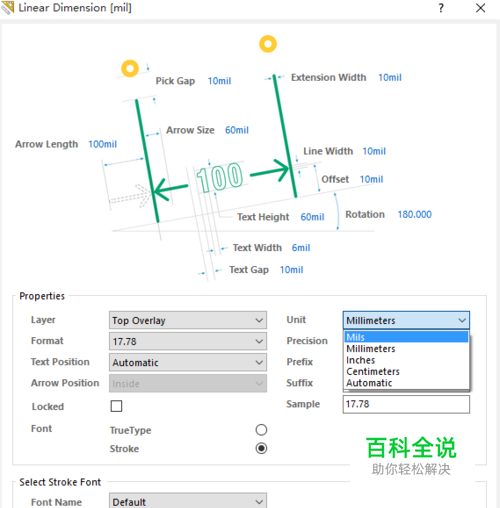500x508 pixels.
Task: Edit the Pick Gap 10mil value
Action: click(219, 81)
